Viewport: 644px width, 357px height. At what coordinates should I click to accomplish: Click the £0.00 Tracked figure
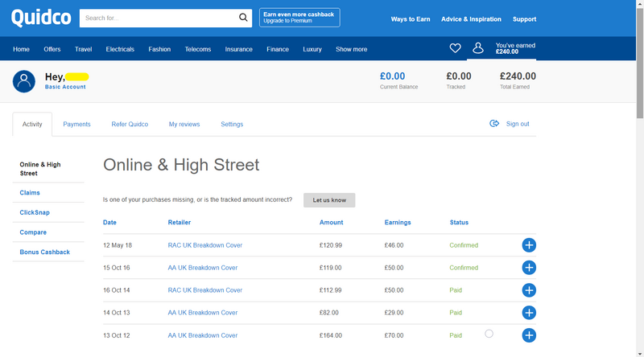(x=459, y=76)
